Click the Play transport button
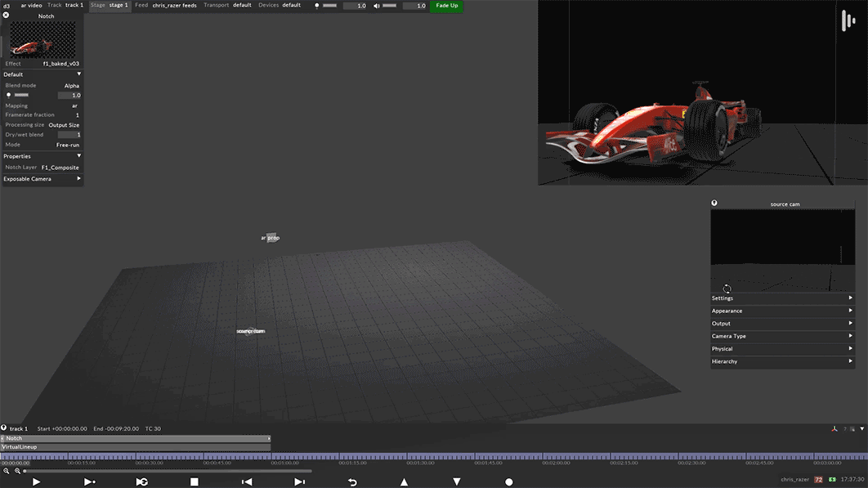The image size is (868, 488). click(36, 482)
